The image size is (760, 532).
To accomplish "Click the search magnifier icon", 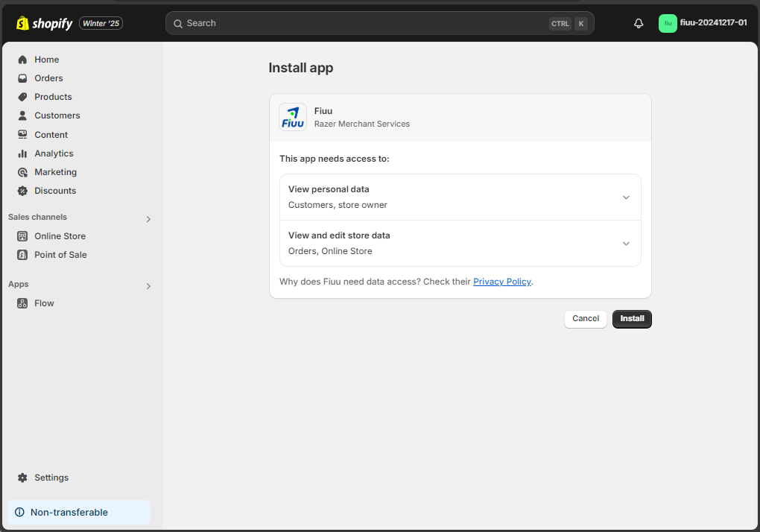I will click(x=178, y=23).
